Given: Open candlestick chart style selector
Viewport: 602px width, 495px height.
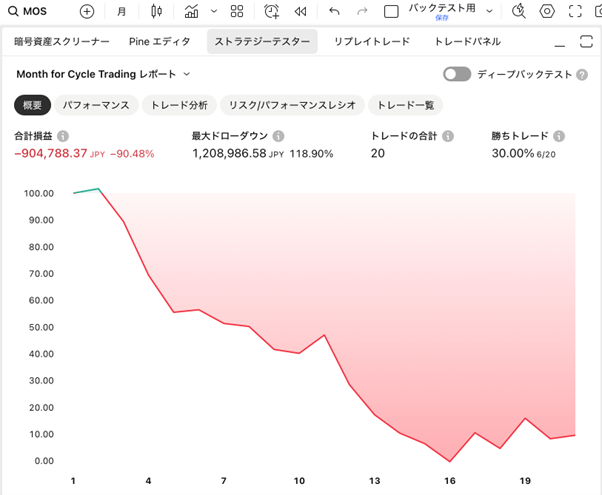Looking at the screenshot, I should coord(156,12).
